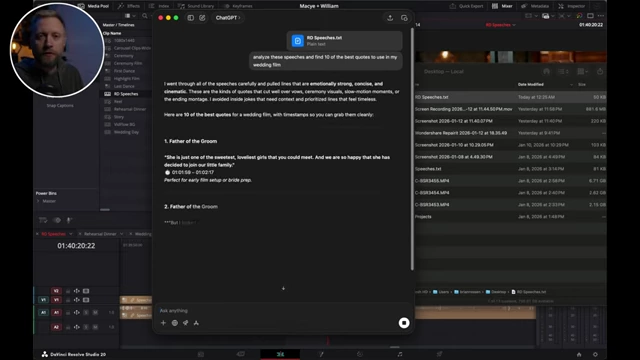
Task: Mute the A2 audio track
Action: tap(95, 327)
